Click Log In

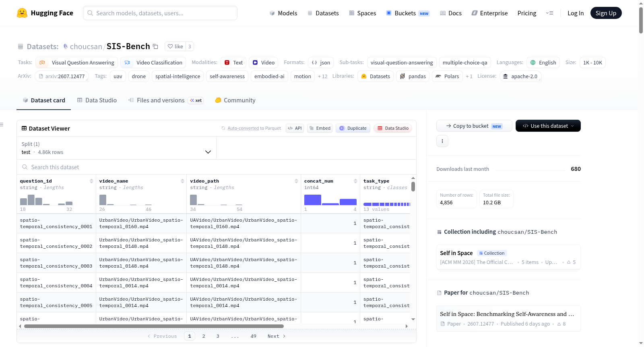point(576,13)
